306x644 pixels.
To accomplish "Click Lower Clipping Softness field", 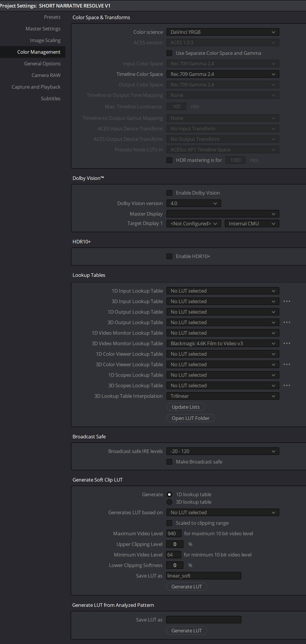I will coord(175,565).
